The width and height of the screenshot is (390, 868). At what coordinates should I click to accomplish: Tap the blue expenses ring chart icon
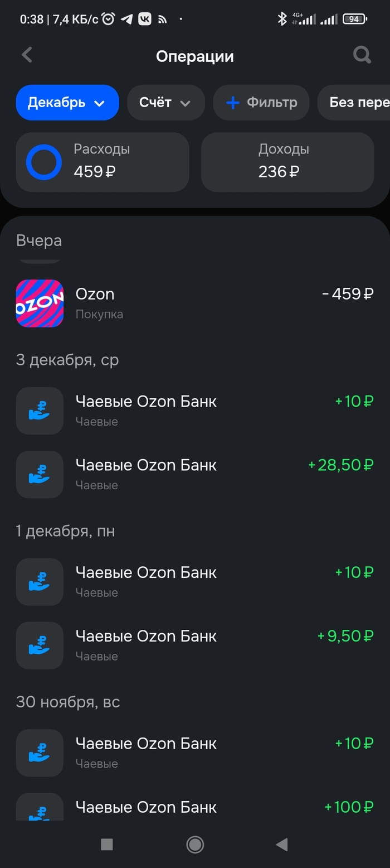pyautogui.click(x=43, y=162)
